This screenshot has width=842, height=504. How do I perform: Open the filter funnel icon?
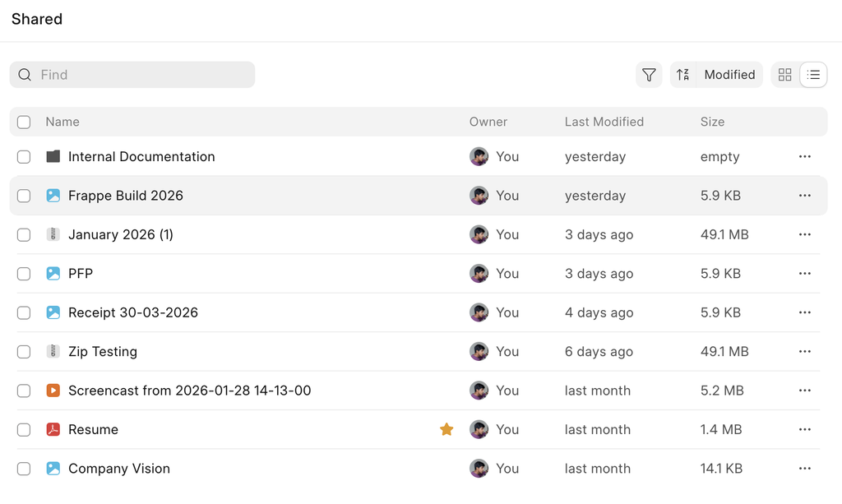tap(649, 75)
